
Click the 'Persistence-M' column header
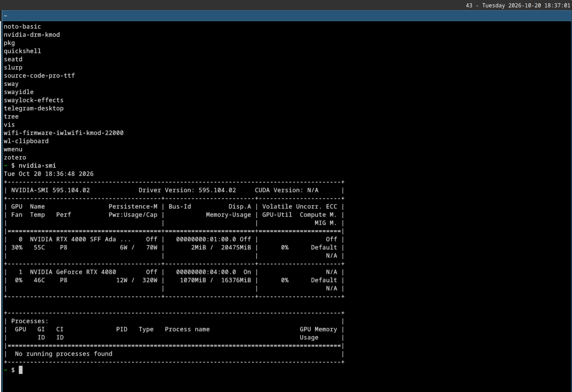pos(133,206)
